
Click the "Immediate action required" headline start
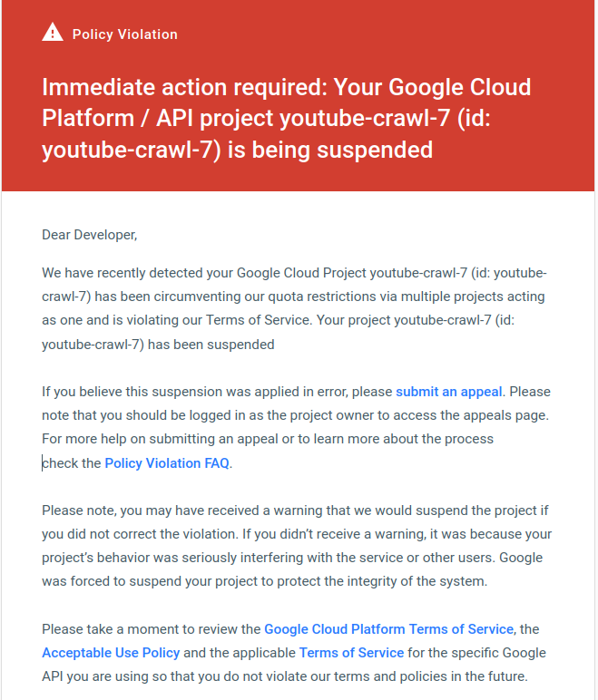184,87
